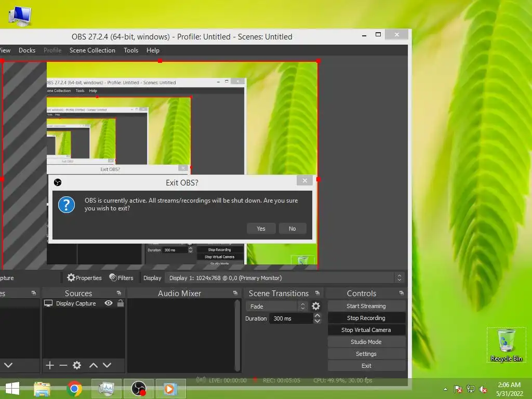Screen dimensions: 532x399
Task: Open source Filters from the toolbar
Action: click(x=121, y=278)
